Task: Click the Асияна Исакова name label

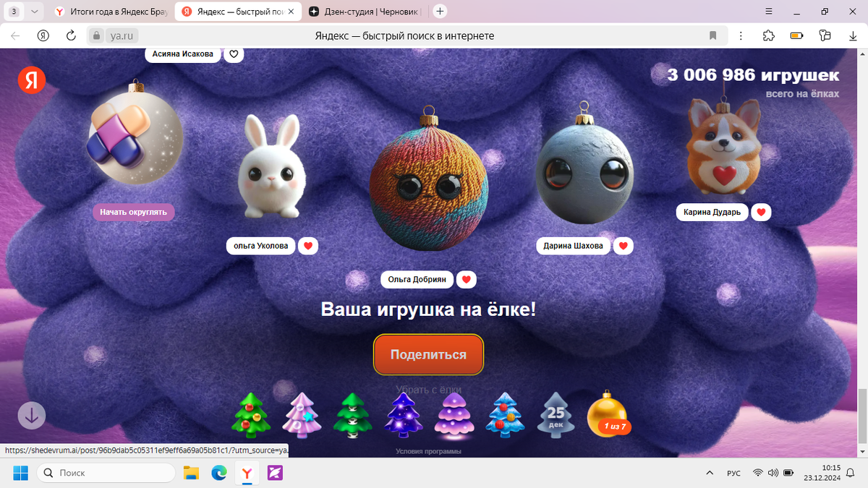Action: (183, 54)
